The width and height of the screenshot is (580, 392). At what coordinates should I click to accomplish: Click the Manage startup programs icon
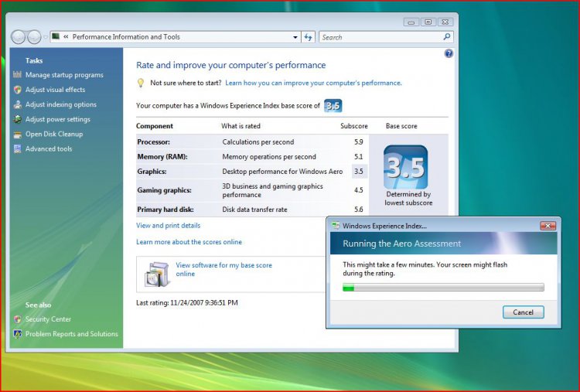point(17,75)
